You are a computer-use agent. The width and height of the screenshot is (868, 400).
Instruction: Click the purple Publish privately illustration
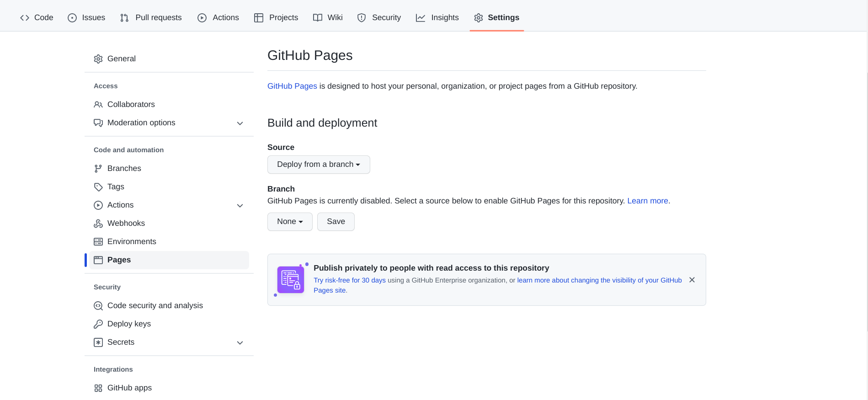pyautogui.click(x=291, y=280)
